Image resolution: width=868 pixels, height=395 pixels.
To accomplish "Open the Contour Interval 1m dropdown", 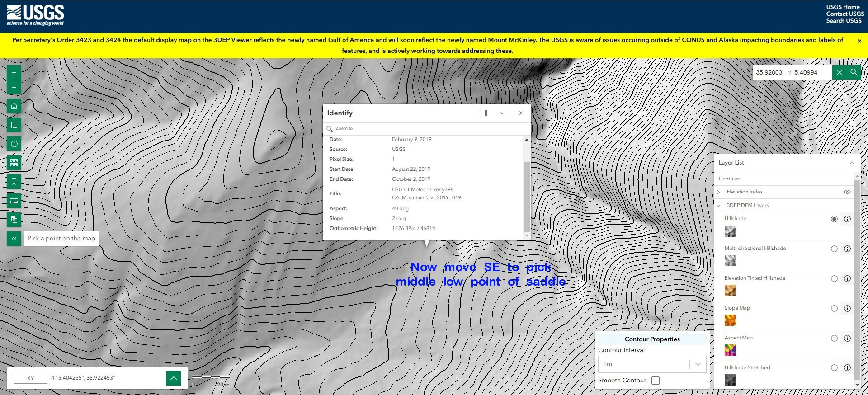I will click(x=652, y=364).
